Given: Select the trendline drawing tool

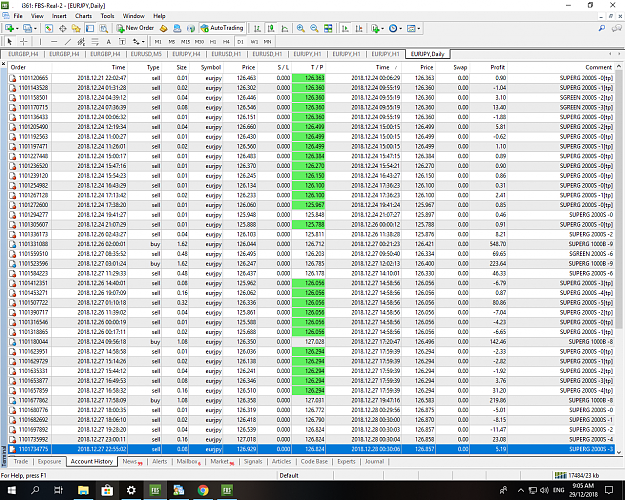Looking at the screenshot, I should (68, 41).
